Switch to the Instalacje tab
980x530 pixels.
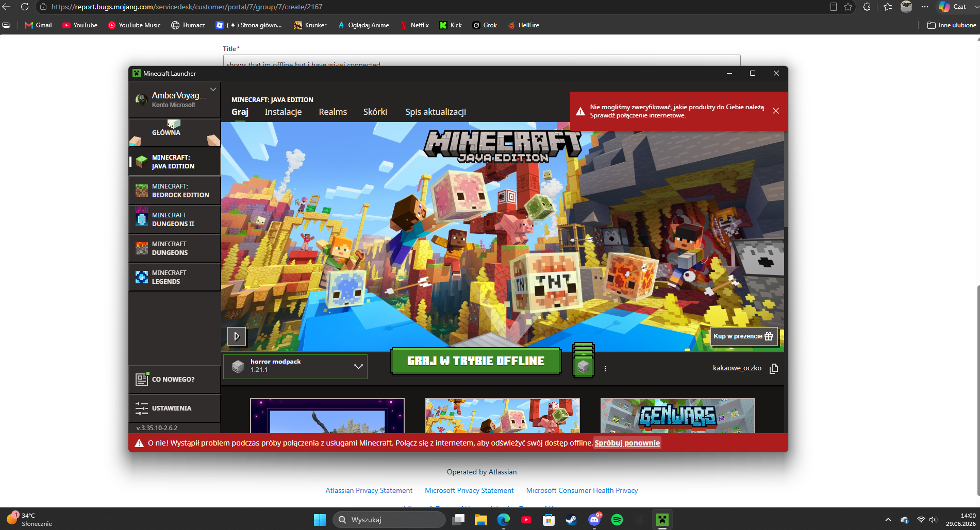point(283,112)
